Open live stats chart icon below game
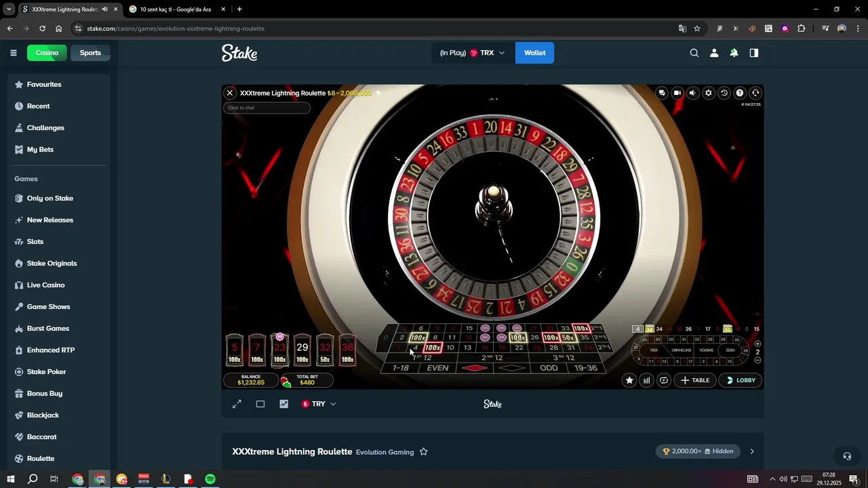 284,404
